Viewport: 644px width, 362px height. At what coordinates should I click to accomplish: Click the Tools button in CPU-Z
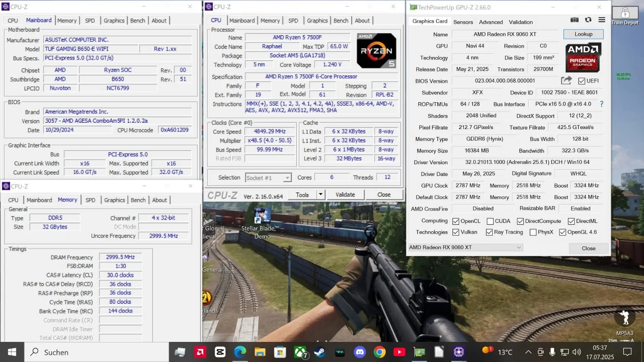(302, 194)
